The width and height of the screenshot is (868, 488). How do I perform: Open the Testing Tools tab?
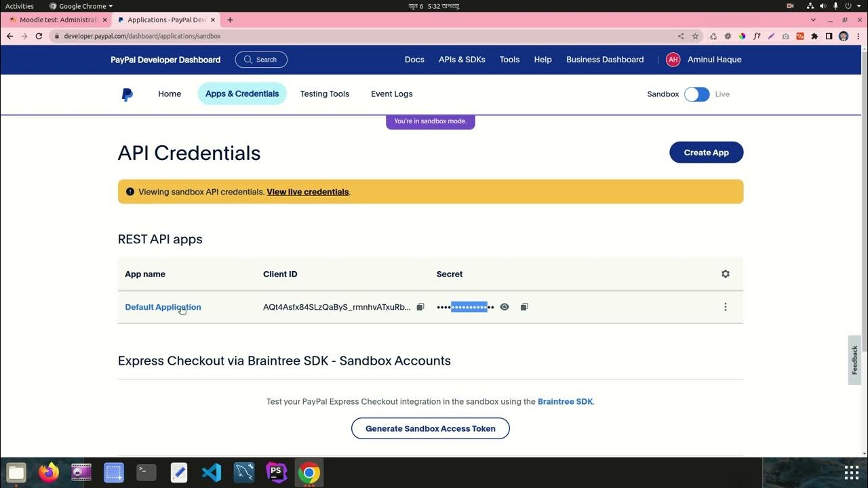coord(325,94)
